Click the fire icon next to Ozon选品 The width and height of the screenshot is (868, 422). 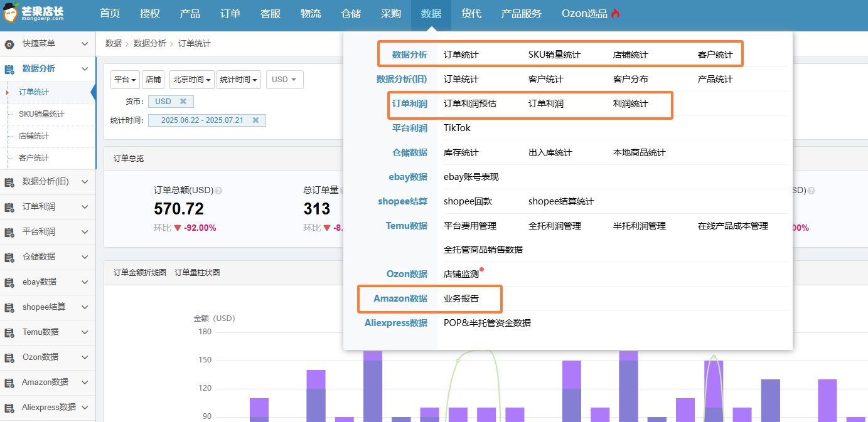[615, 13]
